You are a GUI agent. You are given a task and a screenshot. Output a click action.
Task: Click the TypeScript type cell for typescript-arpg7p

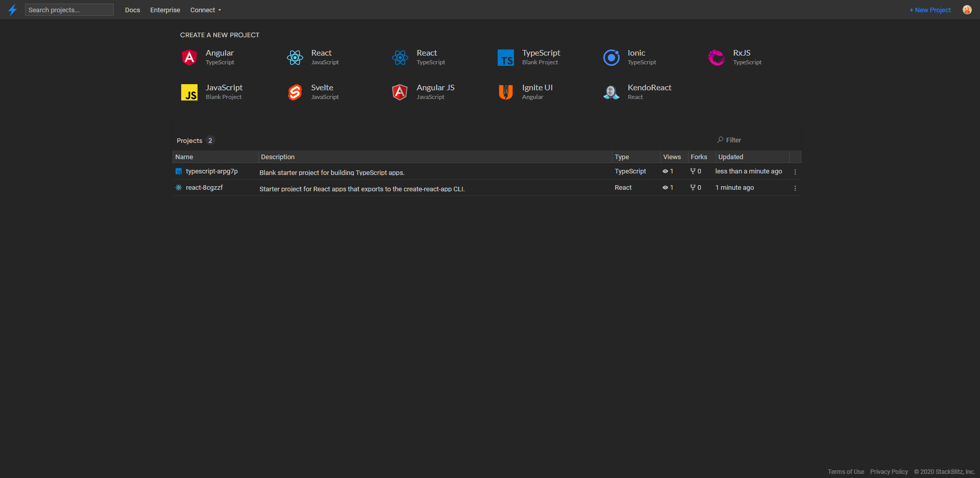pos(630,171)
